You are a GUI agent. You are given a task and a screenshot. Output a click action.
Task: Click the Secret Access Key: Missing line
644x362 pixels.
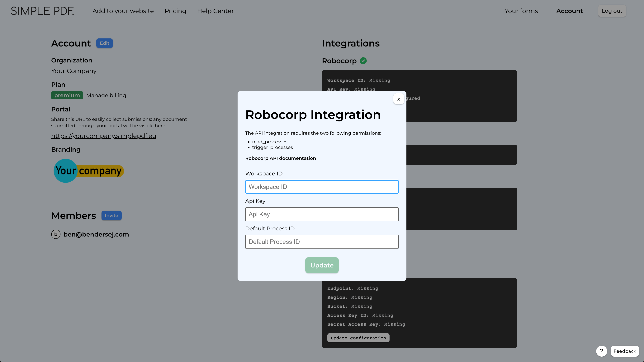pyautogui.click(x=366, y=324)
